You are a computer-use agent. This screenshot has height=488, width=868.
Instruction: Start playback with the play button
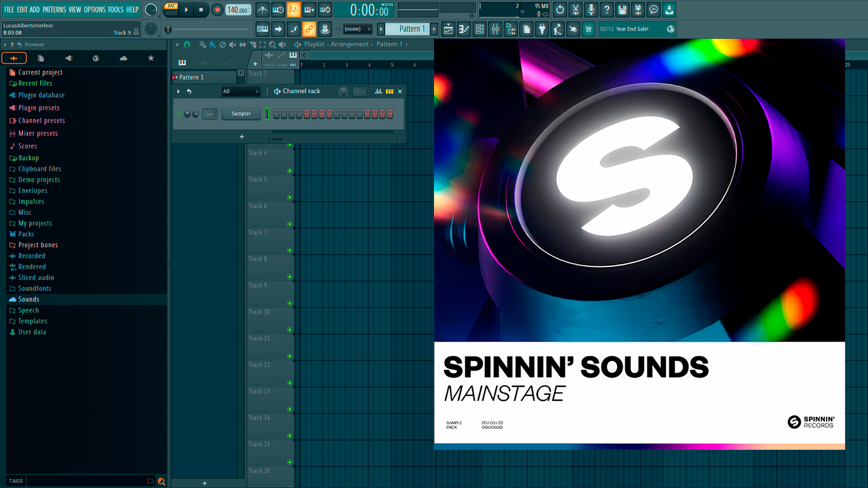click(x=186, y=10)
